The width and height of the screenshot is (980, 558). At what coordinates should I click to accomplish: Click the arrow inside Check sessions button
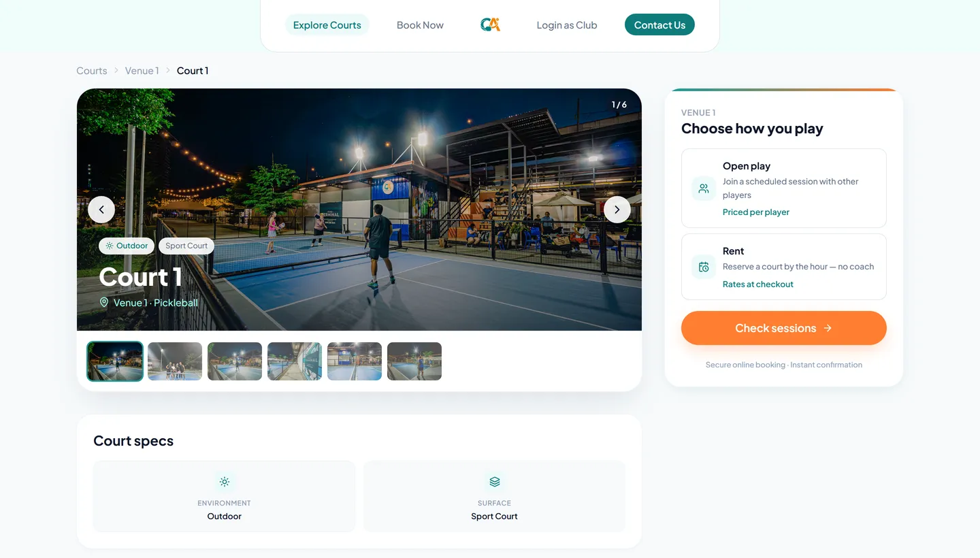tap(828, 328)
